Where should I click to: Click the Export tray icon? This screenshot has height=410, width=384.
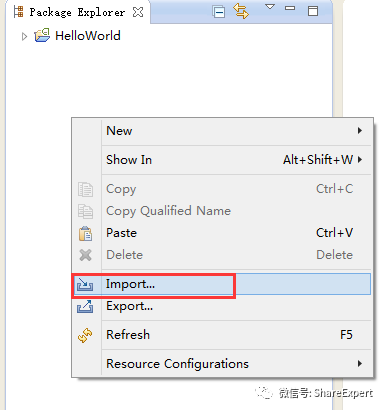(x=85, y=306)
